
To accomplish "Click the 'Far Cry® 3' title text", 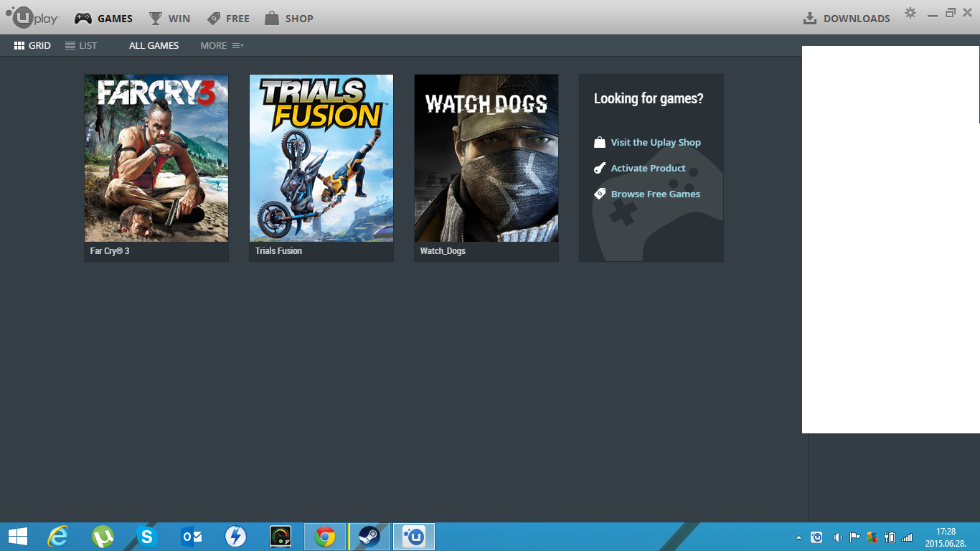I will (110, 251).
